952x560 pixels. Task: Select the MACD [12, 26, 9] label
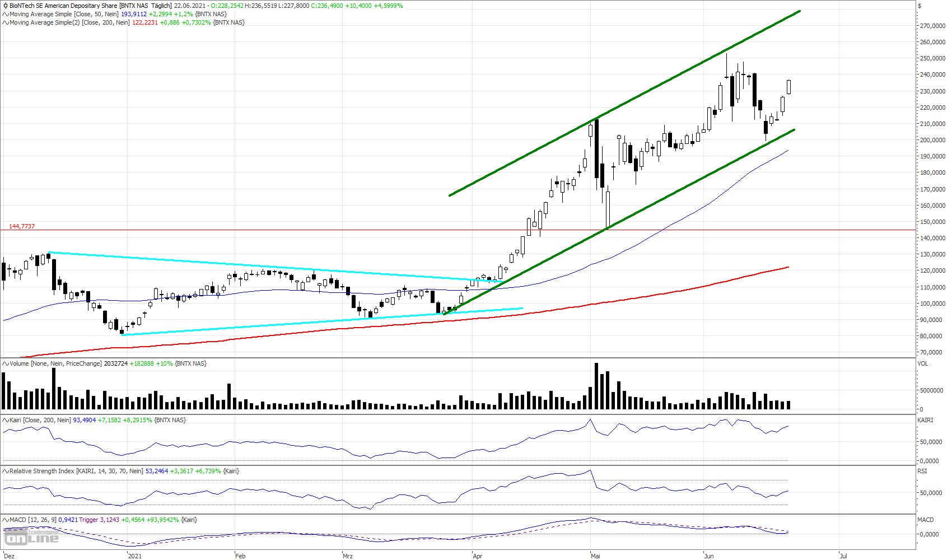pyautogui.click(x=33, y=520)
